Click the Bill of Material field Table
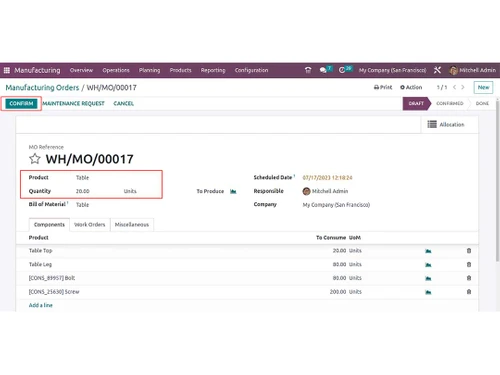The image size is (500, 375). click(x=82, y=205)
